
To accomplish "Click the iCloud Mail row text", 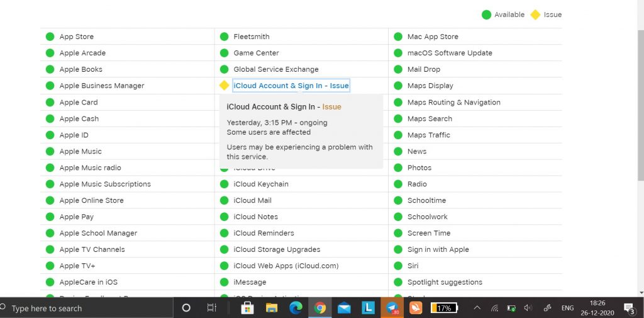I will [253, 200].
